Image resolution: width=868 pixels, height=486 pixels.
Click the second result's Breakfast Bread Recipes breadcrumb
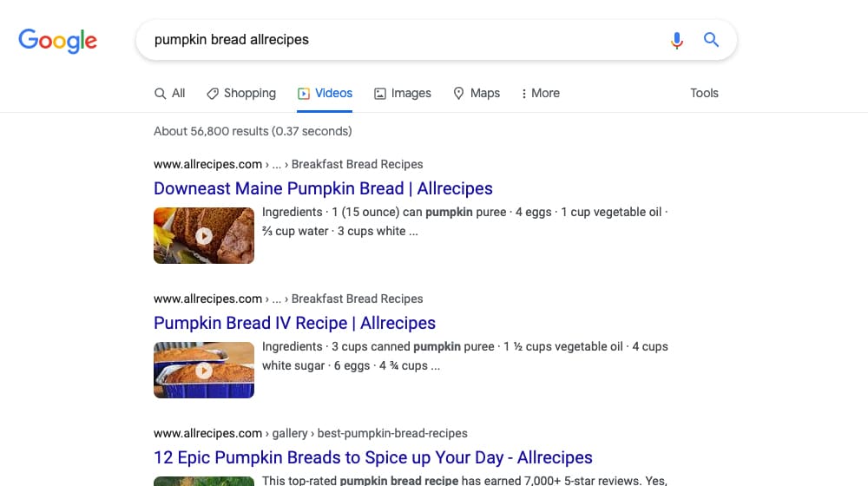point(357,299)
